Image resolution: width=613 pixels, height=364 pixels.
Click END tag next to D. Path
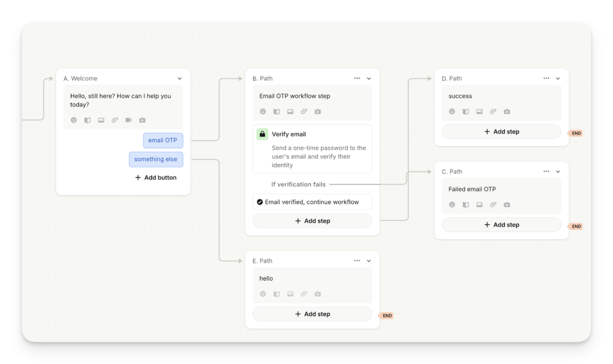point(576,133)
